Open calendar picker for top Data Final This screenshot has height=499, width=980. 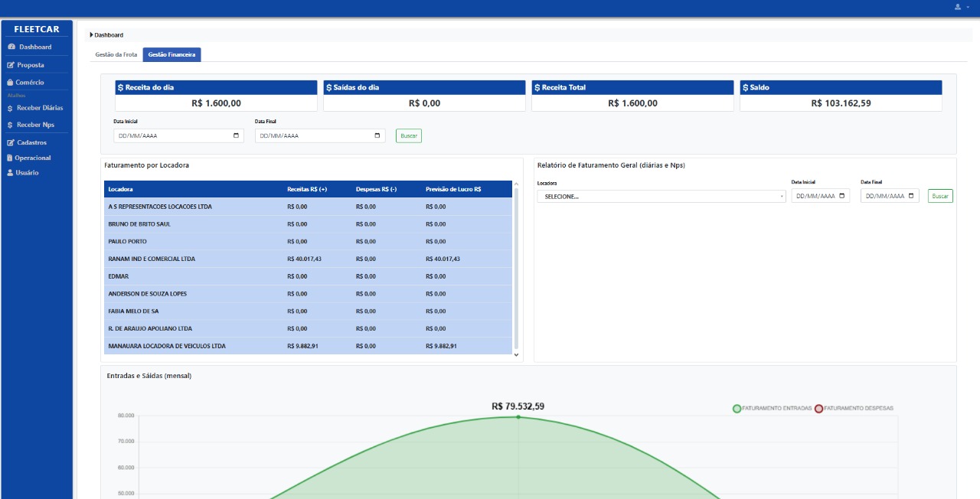click(x=377, y=135)
